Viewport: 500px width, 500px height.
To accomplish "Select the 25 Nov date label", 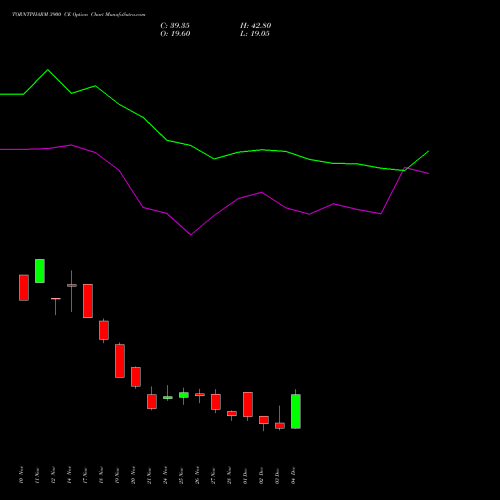I will 181,475.
